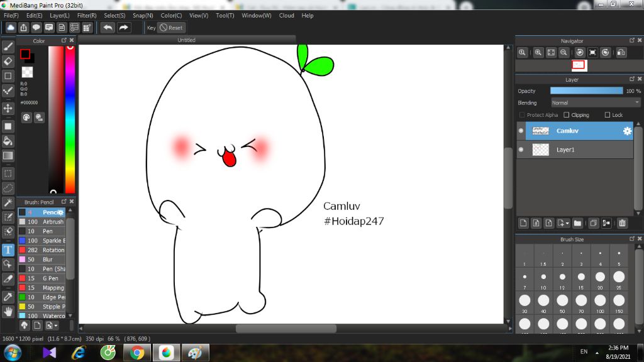
Task: Select the Lasso tool
Action: 8,189
